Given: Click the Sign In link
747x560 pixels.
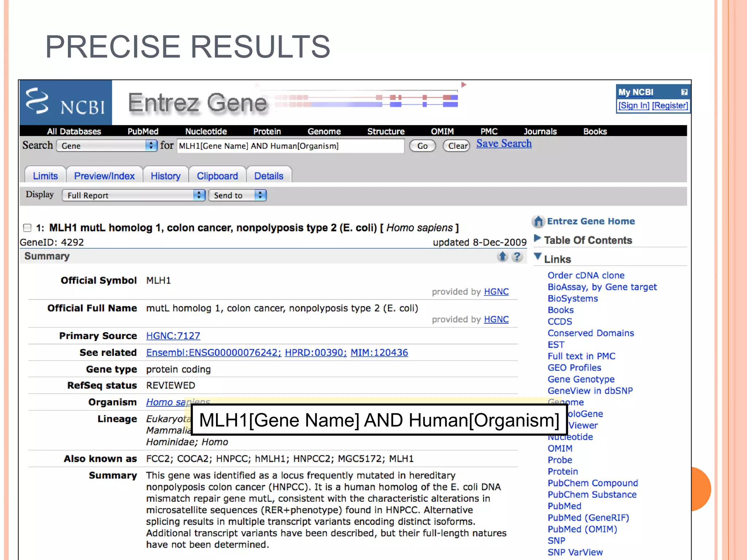Looking at the screenshot, I should point(634,105).
